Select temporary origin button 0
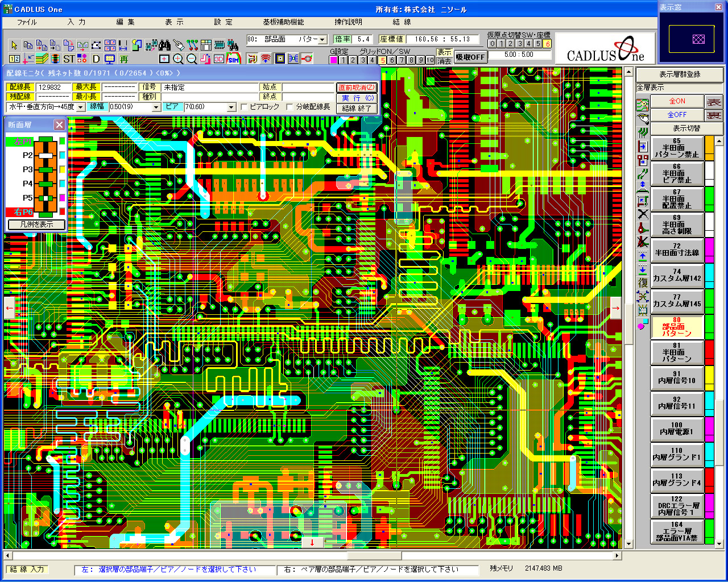The height and width of the screenshot is (582, 728). click(493, 44)
